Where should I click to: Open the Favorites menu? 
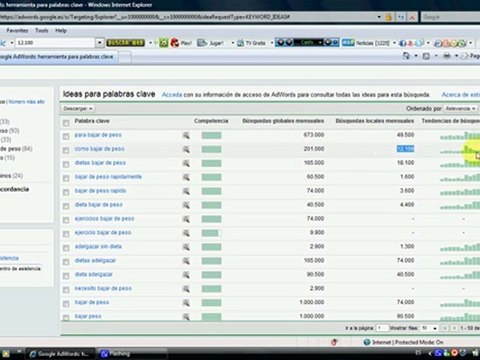point(17,30)
